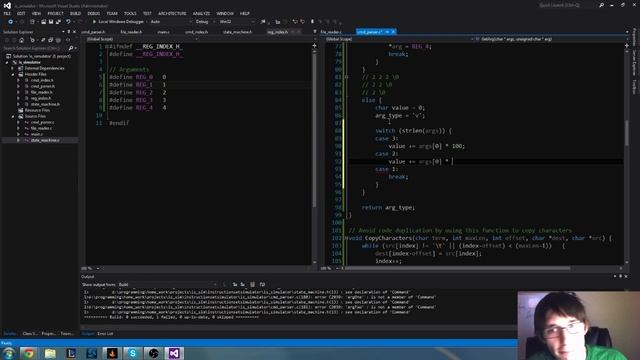Viewport: 640px width, 360px height.
Task: Switch to state_machine.h editor tab
Action: [x=237, y=32]
